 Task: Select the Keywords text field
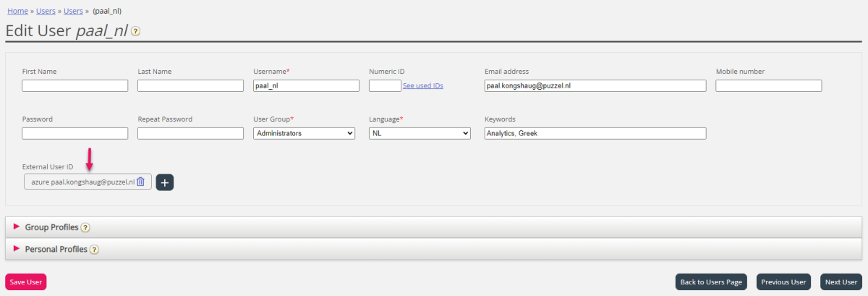pyautogui.click(x=595, y=133)
